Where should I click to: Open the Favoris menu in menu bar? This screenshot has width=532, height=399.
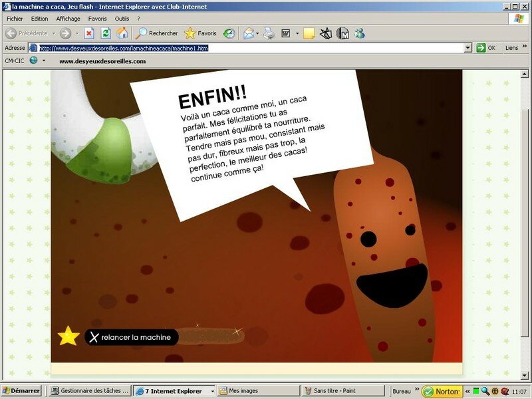[x=97, y=19]
